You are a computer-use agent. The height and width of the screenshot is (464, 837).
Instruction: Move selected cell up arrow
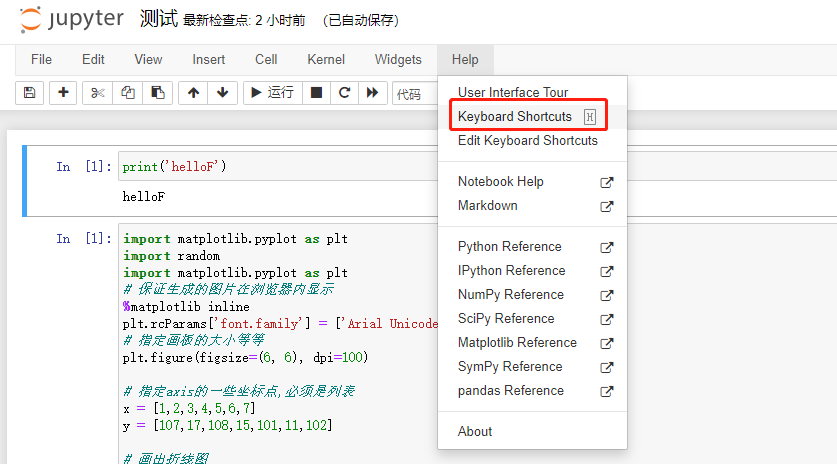tap(193, 93)
